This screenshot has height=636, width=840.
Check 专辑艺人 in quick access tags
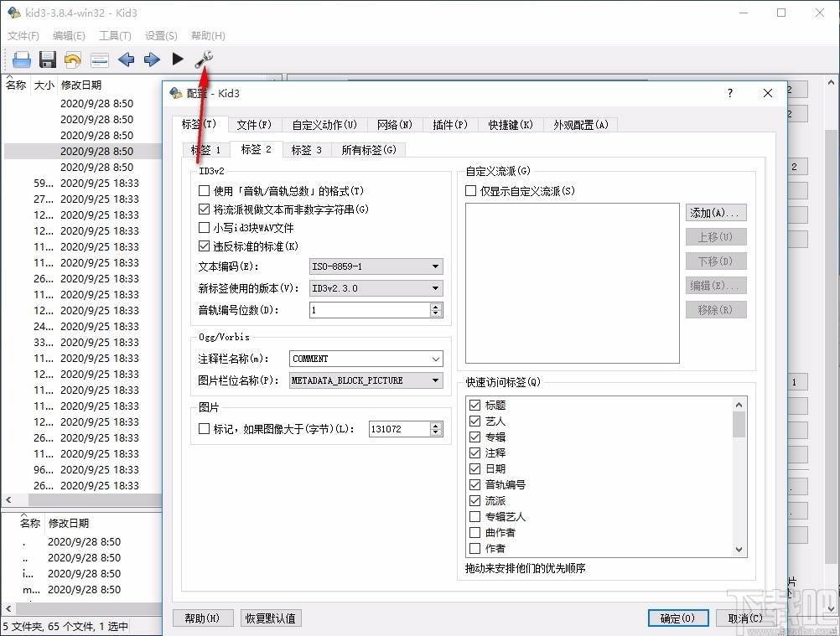coord(474,517)
